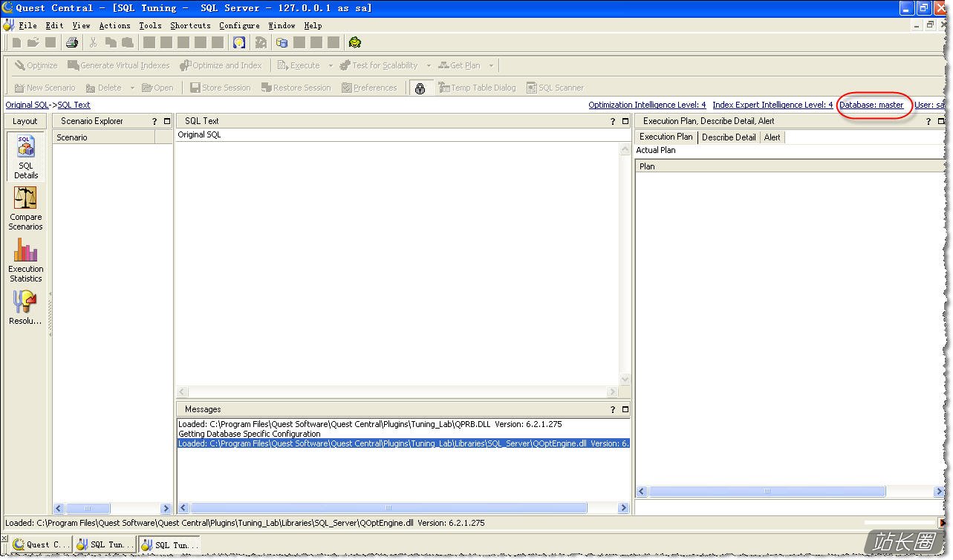Click Messages panel help question mark
Viewport: 953px width, 560px height.
(x=613, y=409)
